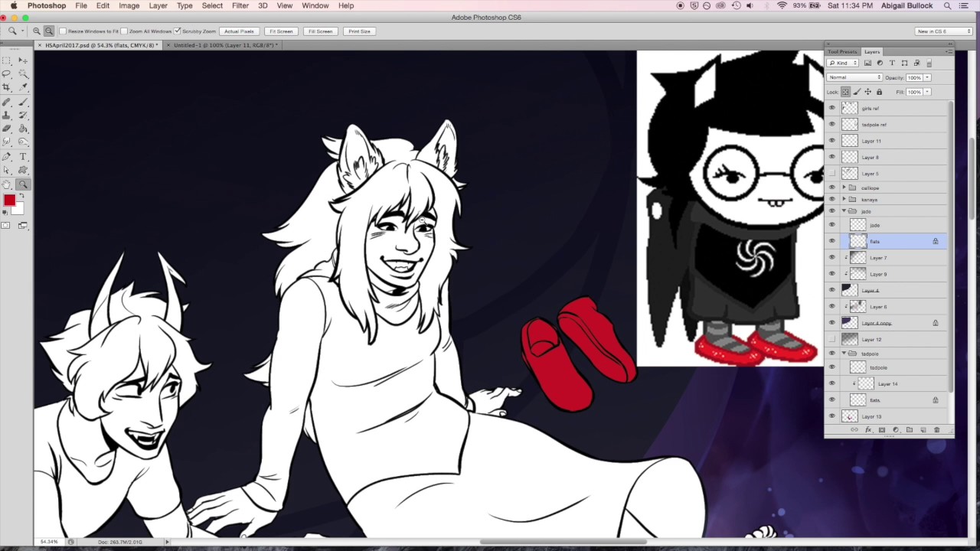The image size is (980, 551).
Task: Select the Dodge tool
Action: click(x=23, y=142)
